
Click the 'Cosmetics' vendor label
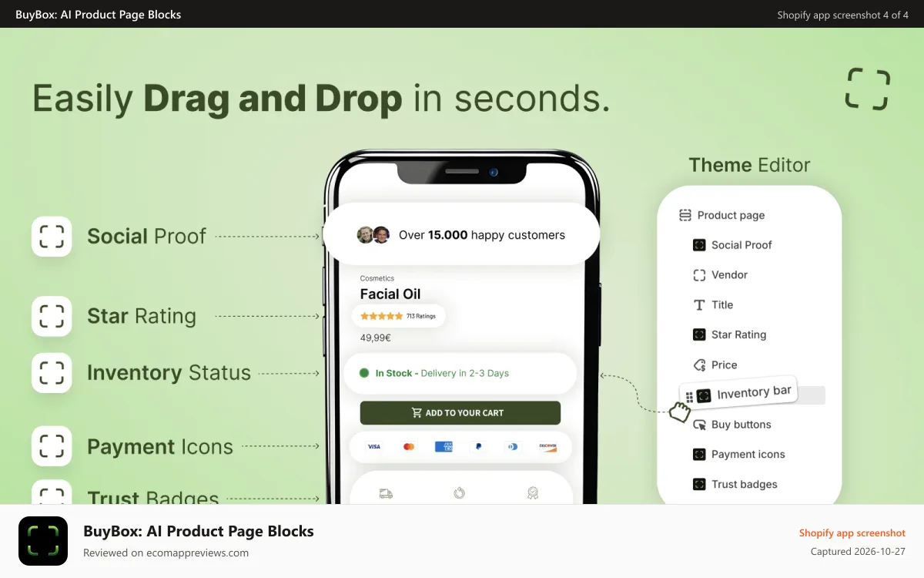coord(377,278)
